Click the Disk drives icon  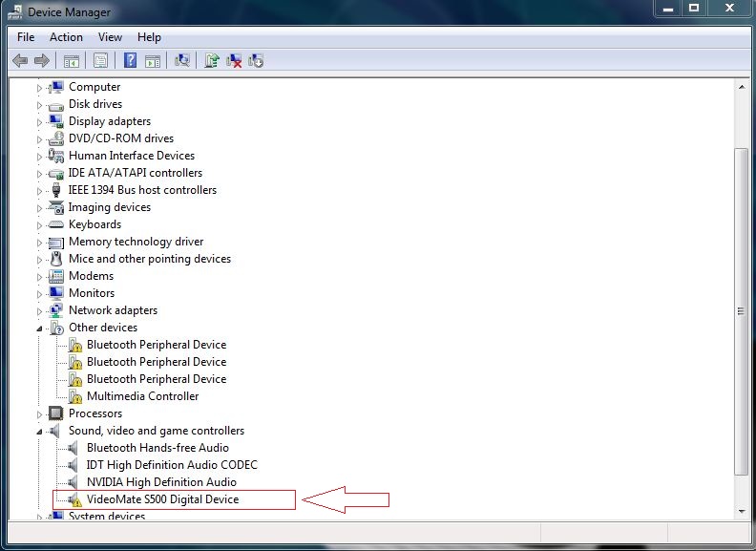click(56, 106)
